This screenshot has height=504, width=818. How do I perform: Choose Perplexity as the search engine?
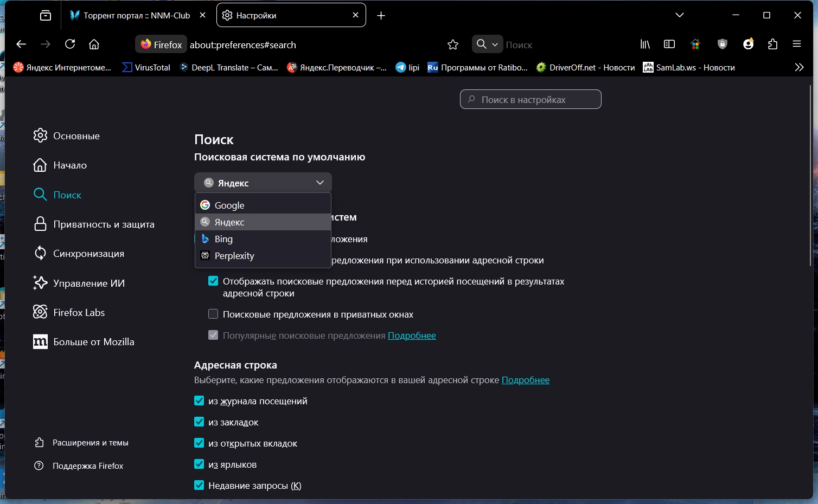234,256
